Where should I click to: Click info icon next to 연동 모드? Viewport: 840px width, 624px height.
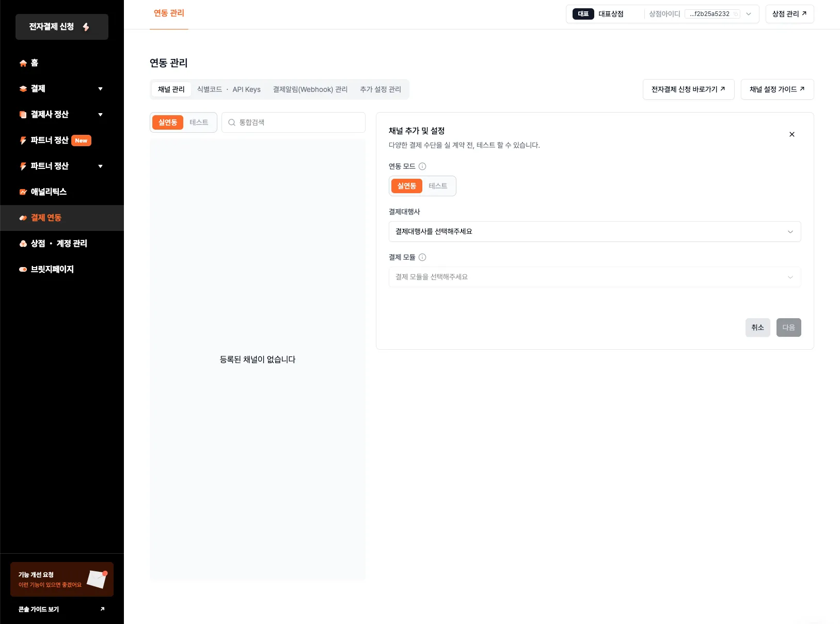[422, 166]
